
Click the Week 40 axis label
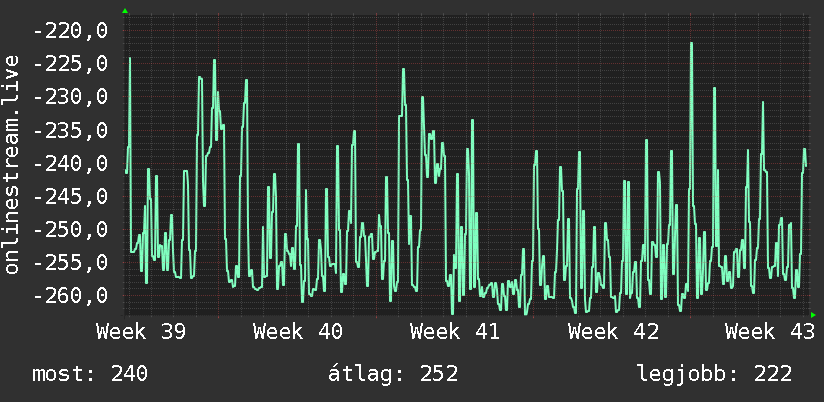click(x=298, y=332)
